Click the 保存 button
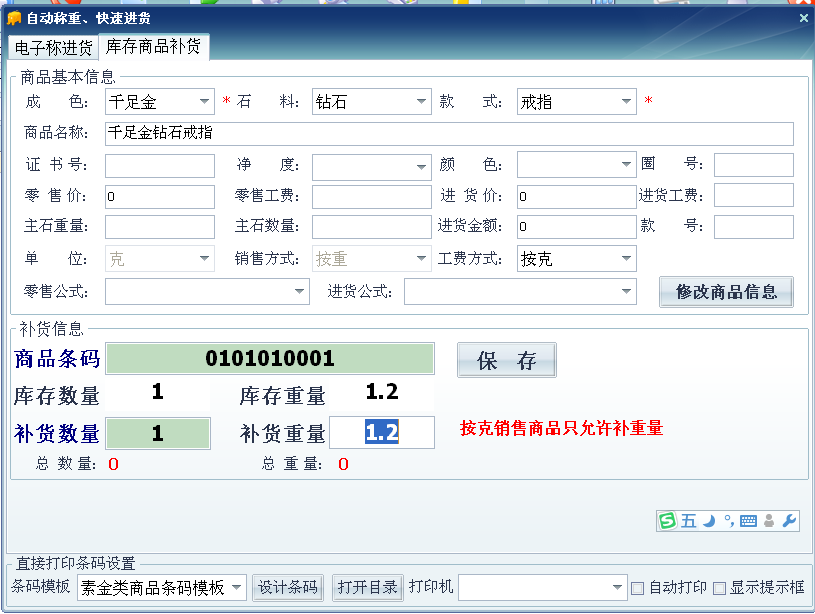This screenshot has width=815, height=614. point(507,361)
